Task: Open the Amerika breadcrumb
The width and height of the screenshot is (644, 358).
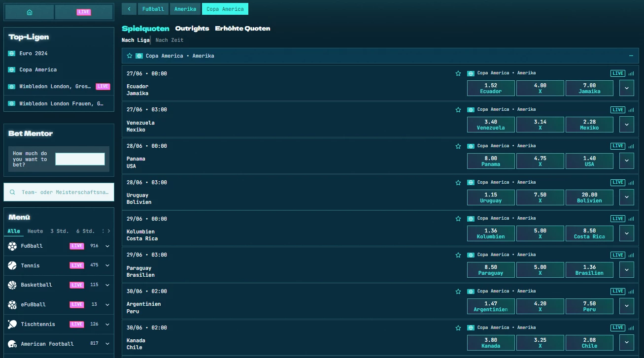Action: point(185,9)
